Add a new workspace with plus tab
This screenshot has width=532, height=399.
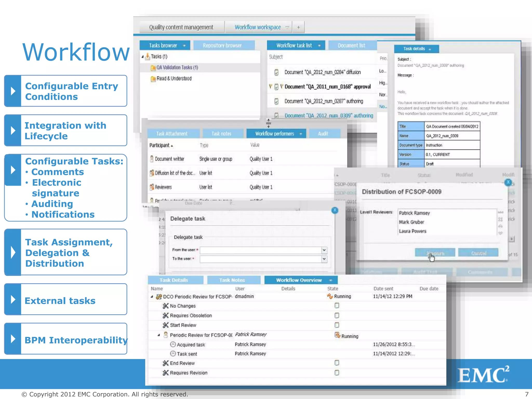298,27
